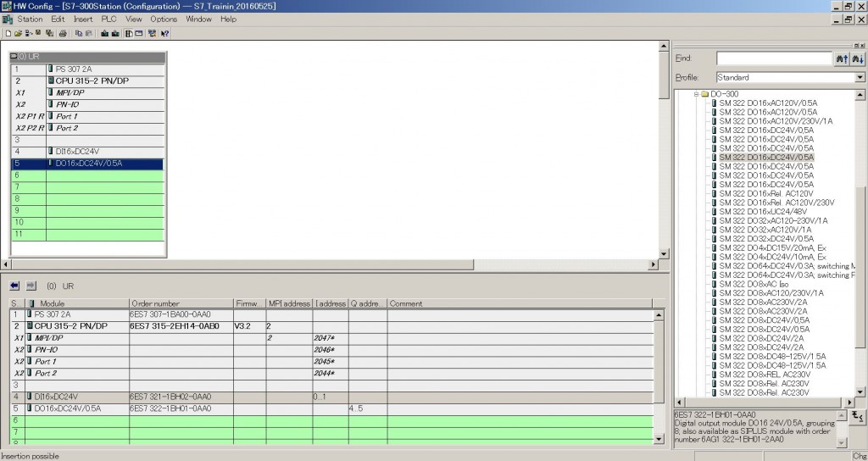Select slot 1 PS 307 2A in rack

click(x=87, y=69)
